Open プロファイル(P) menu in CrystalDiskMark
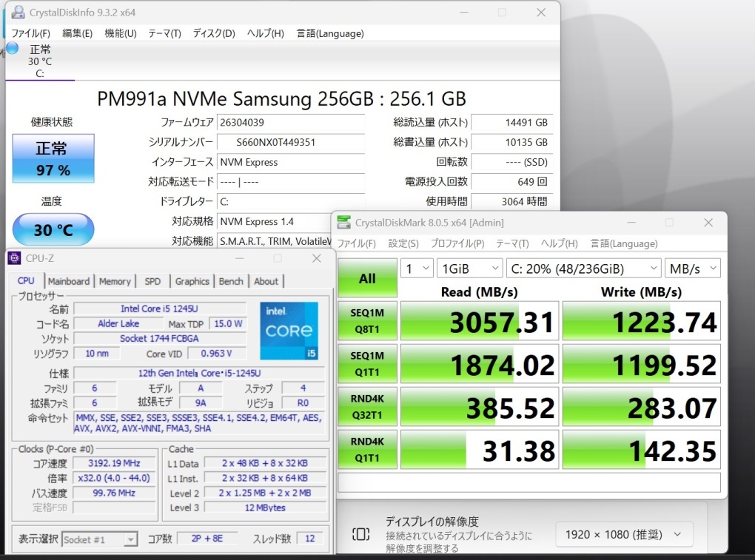Viewport: 755px width, 560px height. coord(457,243)
